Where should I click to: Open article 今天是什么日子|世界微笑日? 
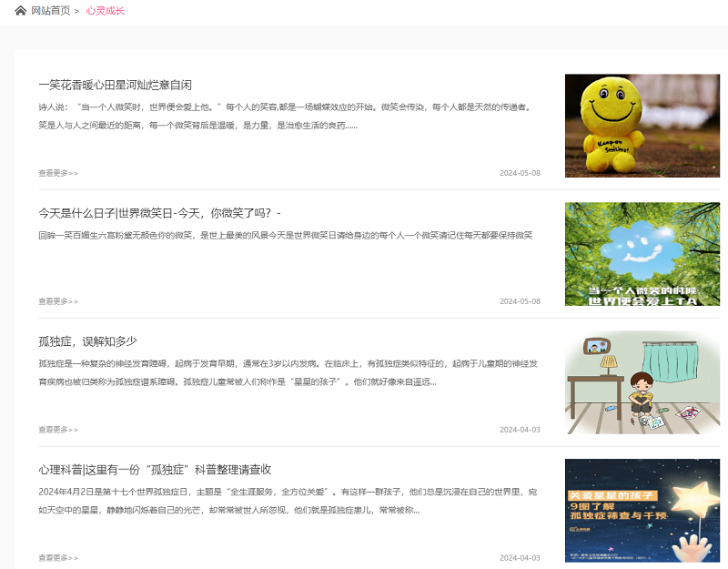click(159, 213)
